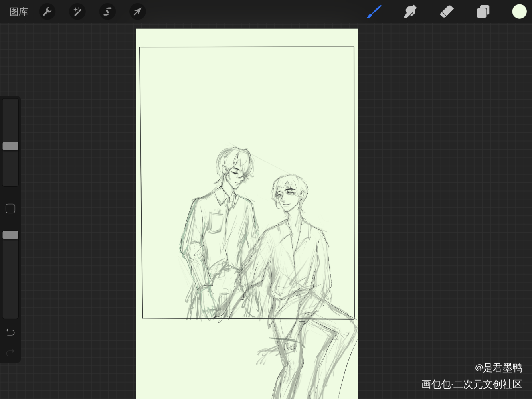Select the Brush tool
This screenshot has width=532, height=399.
pyautogui.click(x=374, y=12)
